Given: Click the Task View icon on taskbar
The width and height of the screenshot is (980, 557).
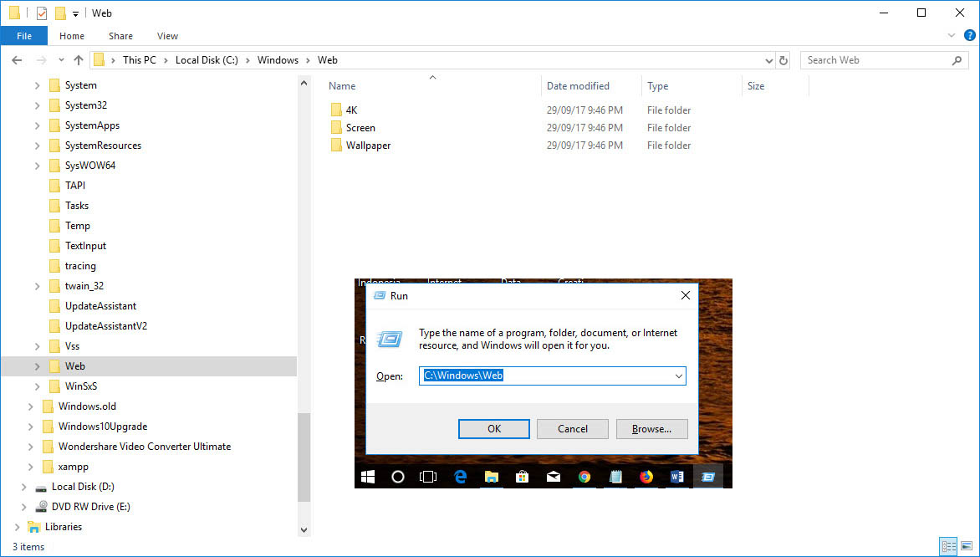Looking at the screenshot, I should point(428,476).
